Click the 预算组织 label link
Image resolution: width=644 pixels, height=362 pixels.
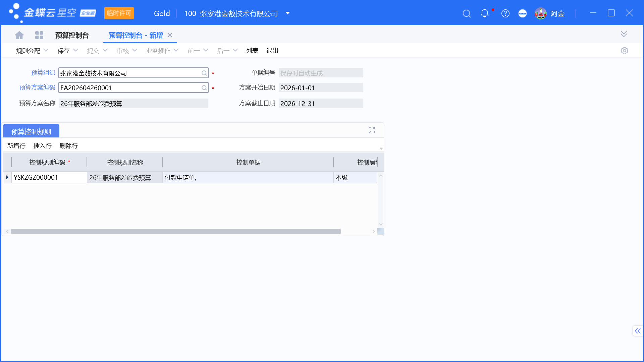[43, 73]
